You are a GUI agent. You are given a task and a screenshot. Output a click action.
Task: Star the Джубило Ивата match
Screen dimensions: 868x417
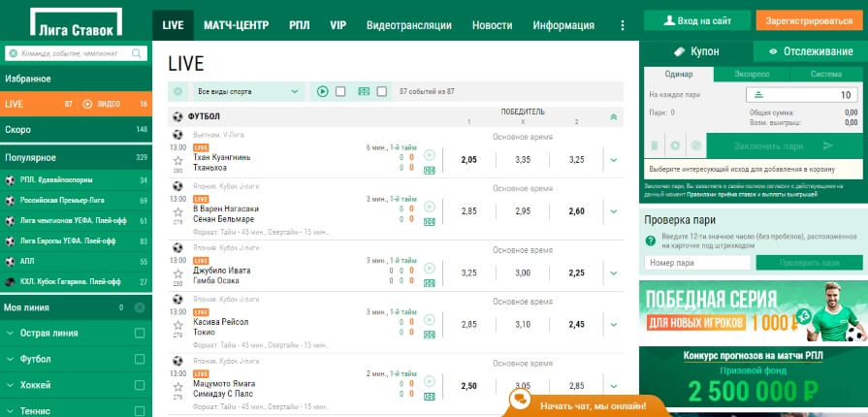tap(177, 273)
